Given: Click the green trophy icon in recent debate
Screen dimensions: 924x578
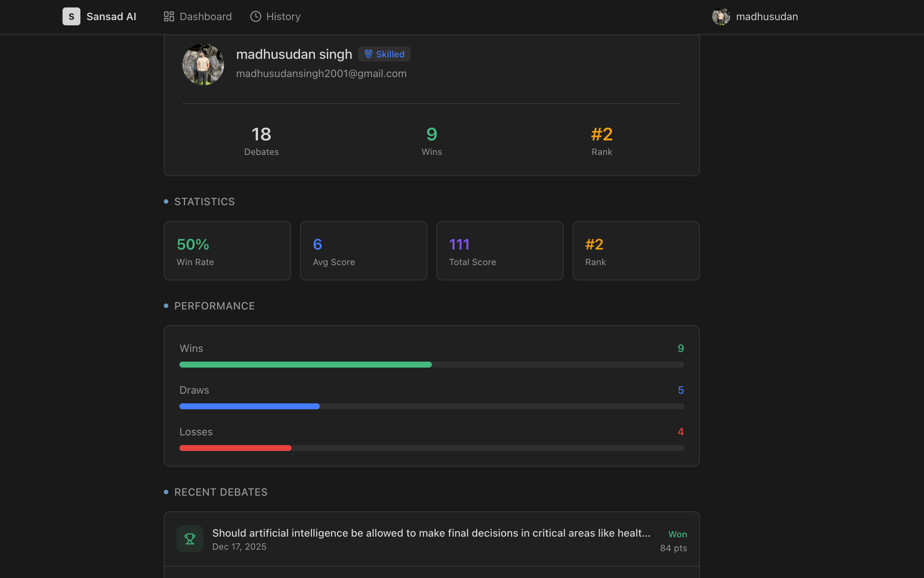Looking at the screenshot, I should 189,539.
